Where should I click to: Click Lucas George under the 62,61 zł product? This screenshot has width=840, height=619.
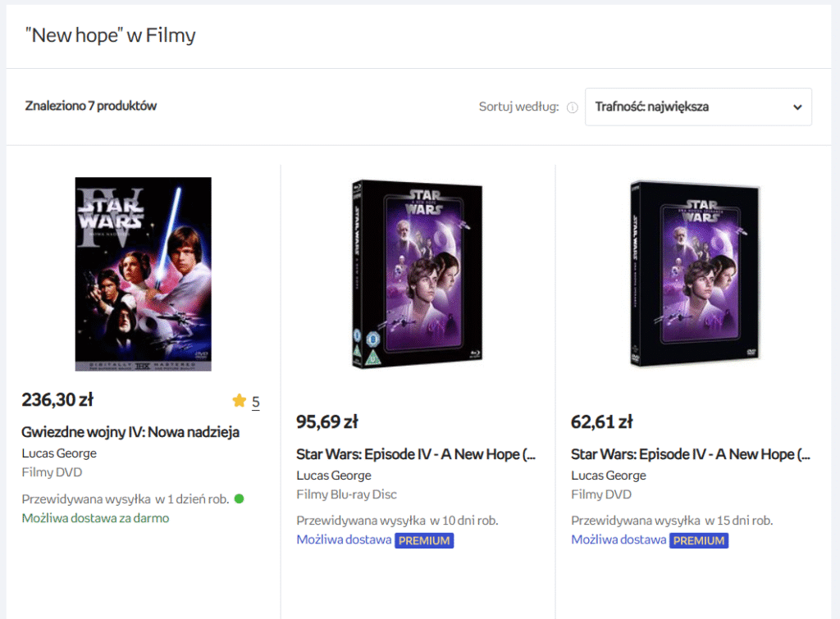pyautogui.click(x=609, y=476)
